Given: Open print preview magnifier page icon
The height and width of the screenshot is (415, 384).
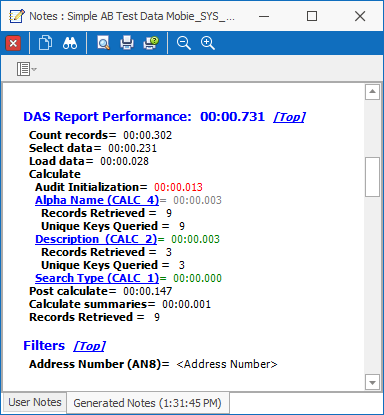Looking at the screenshot, I should pyautogui.click(x=103, y=43).
